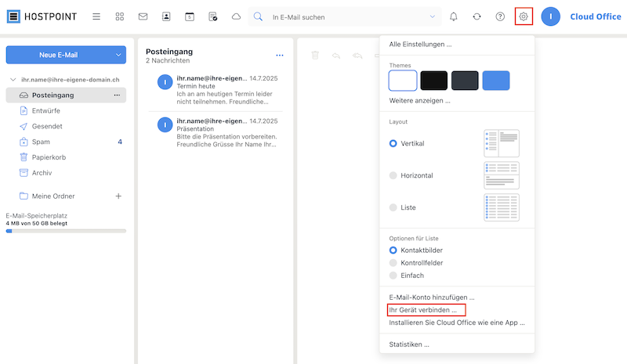The width and height of the screenshot is (627, 364).
Task: Add a new folder with plus icon
Action: (x=118, y=196)
